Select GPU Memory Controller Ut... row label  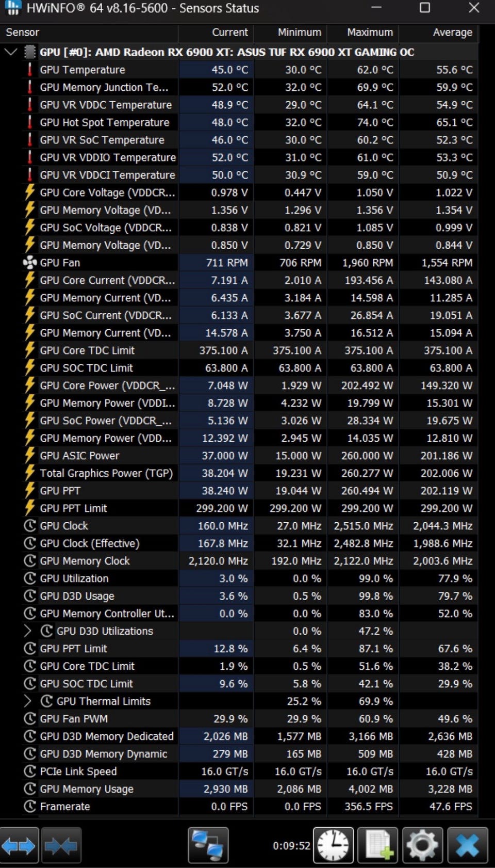pos(107,614)
